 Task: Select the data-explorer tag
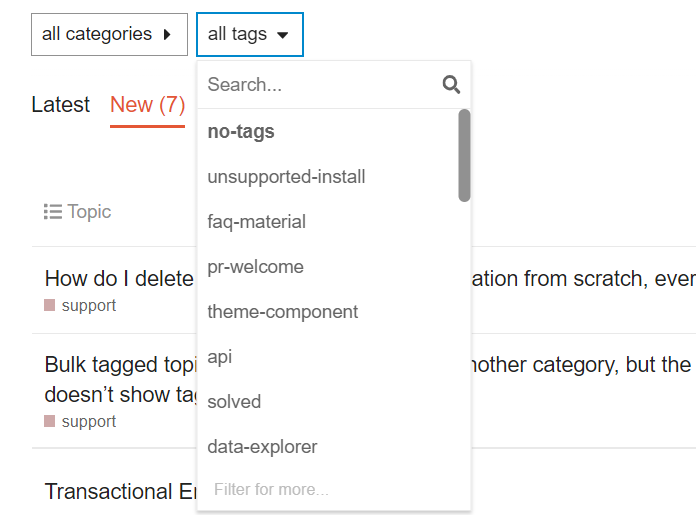click(262, 447)
